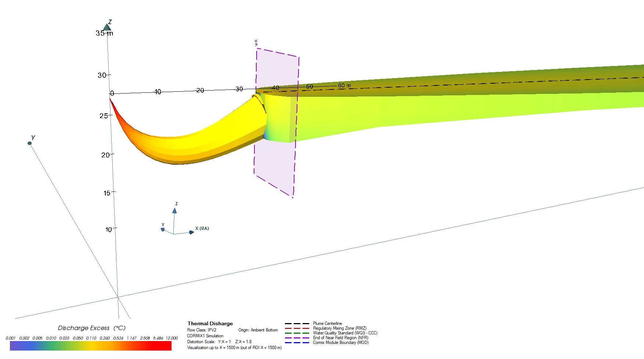Click the "CORMIX1 Simulation" label
This screenshot has width=644, height=359.
[x=205, y=336]
